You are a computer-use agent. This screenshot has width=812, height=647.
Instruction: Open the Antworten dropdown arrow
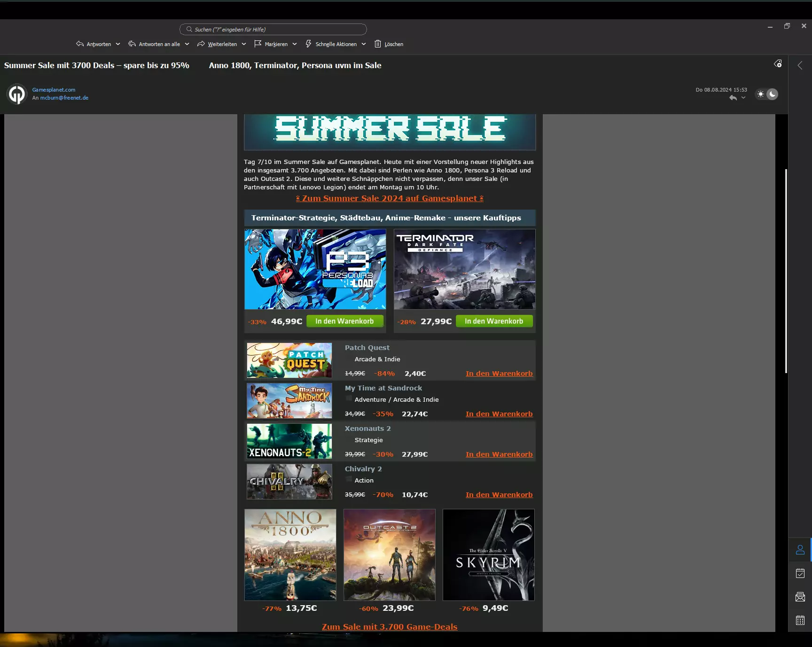click(x=118, y=44)
